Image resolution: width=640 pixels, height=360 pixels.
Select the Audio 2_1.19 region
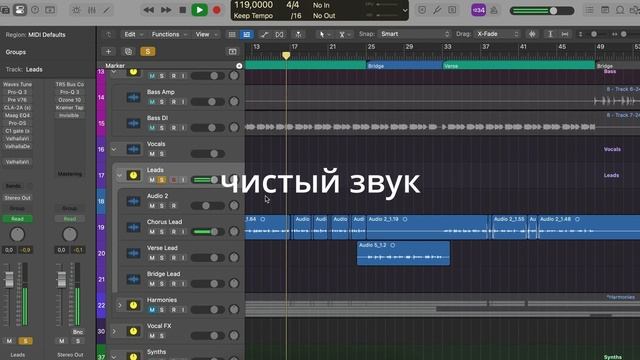pos(427,227)
